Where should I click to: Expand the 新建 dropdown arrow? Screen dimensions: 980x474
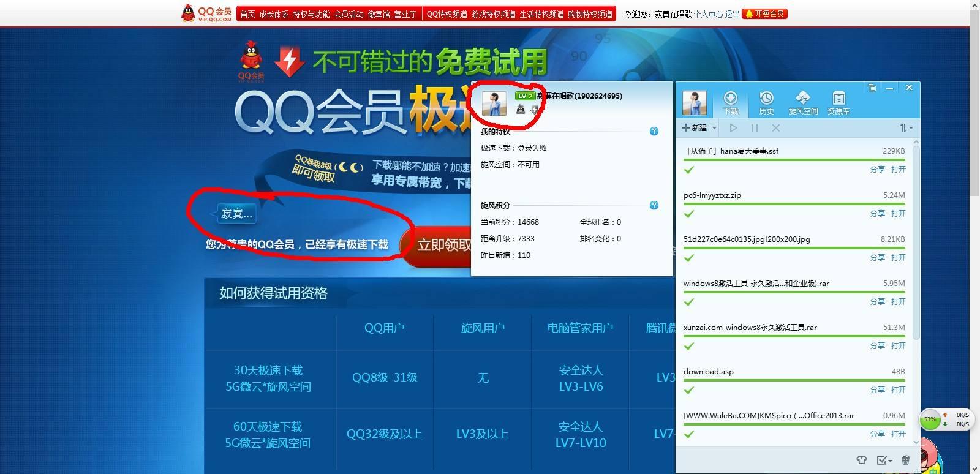tap(714, 128)
